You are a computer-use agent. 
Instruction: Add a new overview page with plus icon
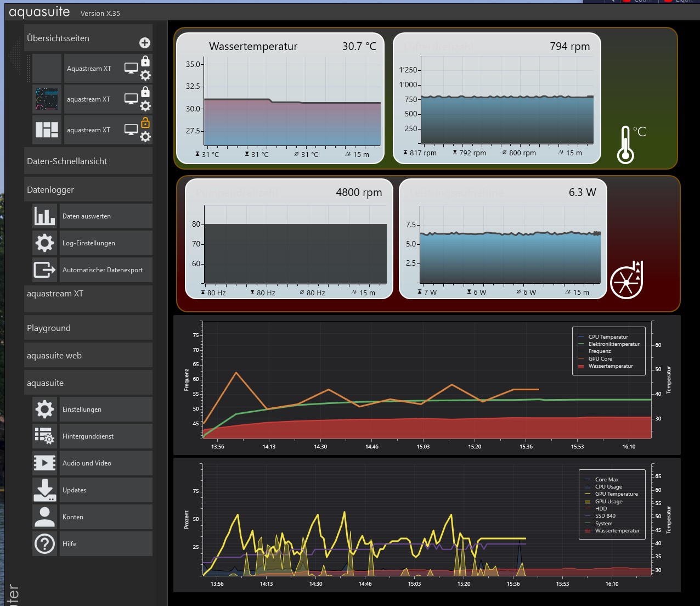(145, 43)
